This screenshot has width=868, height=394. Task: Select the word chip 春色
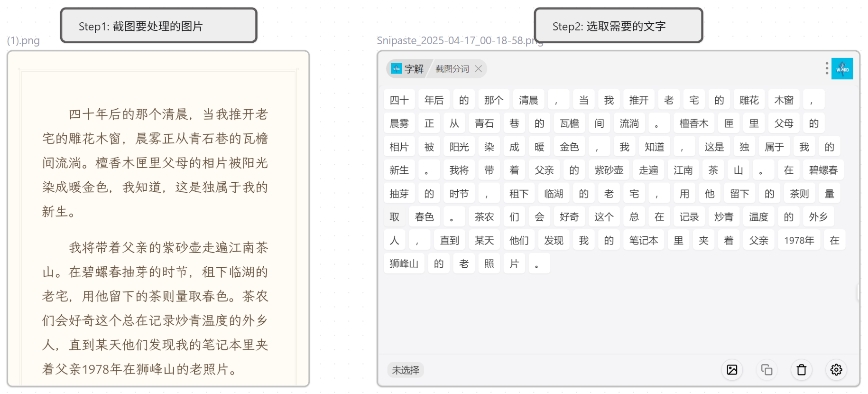(x=425, y=217)
